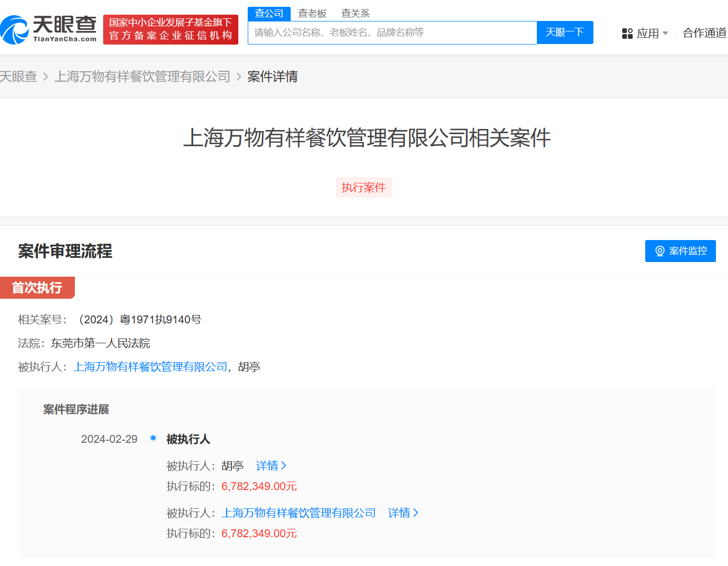Switch to the 查老板 tab
Image resolution: width=728 pixels, height=566 pixels.
[x=312, y=13]
